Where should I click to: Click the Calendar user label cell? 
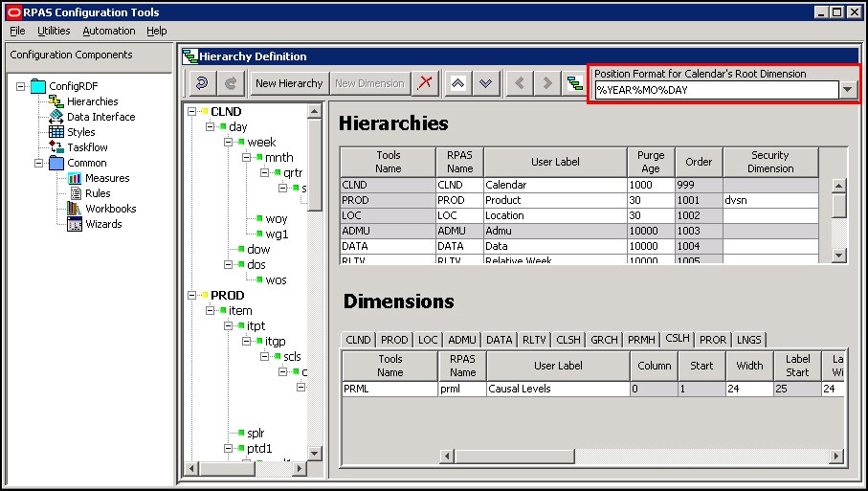(555, 185)
